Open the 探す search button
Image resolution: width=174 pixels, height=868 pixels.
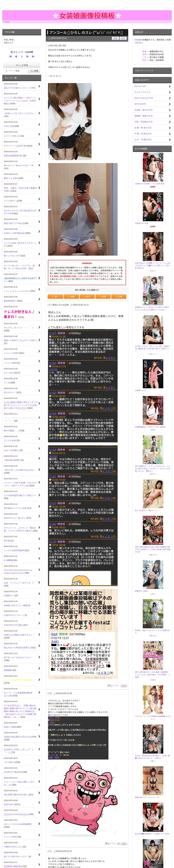(87, 297)
